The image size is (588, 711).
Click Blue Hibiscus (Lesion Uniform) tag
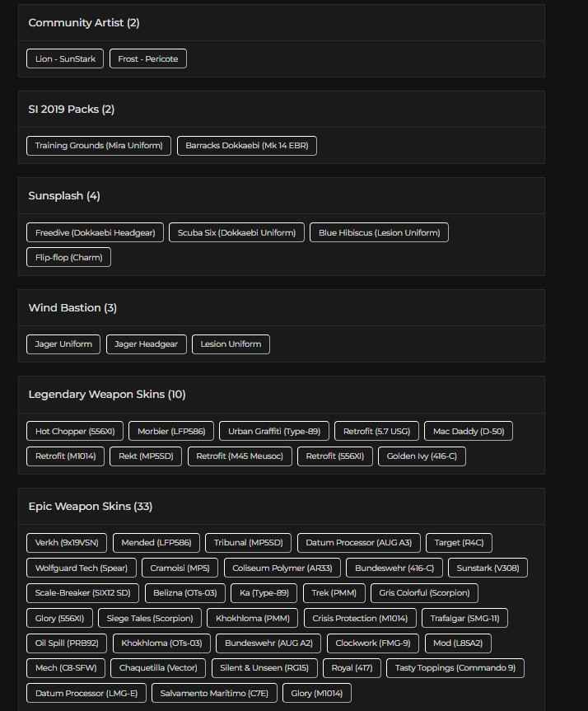[379, 232]
